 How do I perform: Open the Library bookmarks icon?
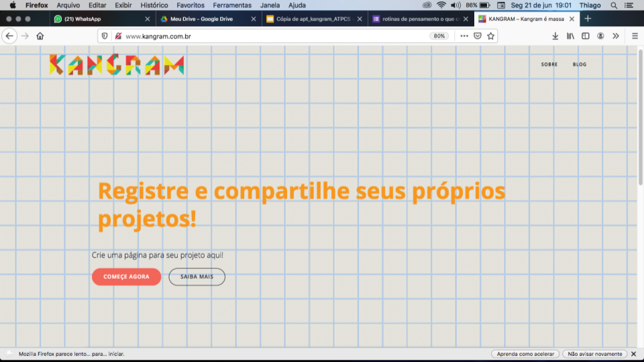pos(570,36)
